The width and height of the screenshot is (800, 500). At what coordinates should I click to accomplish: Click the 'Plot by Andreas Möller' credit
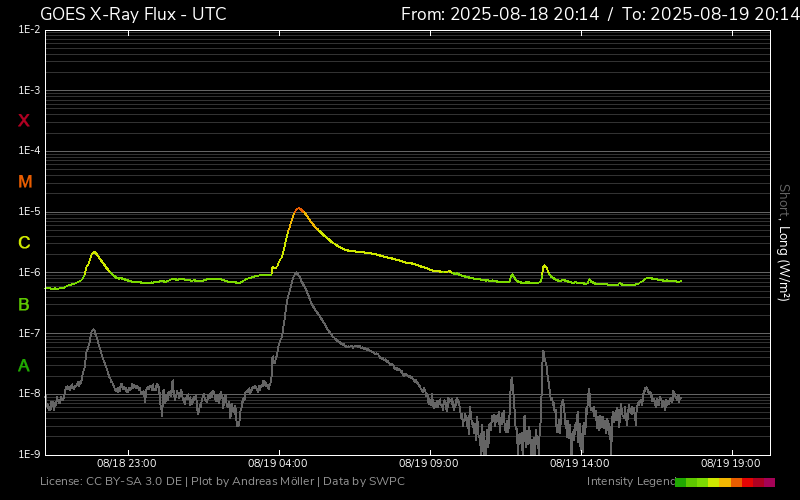(253, 481)
